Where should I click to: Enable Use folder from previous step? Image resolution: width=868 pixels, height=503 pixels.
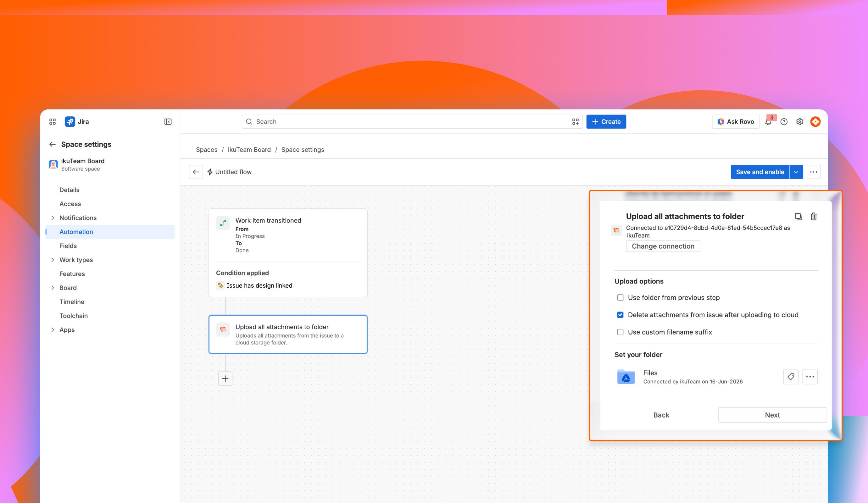(x=620, y=297)
